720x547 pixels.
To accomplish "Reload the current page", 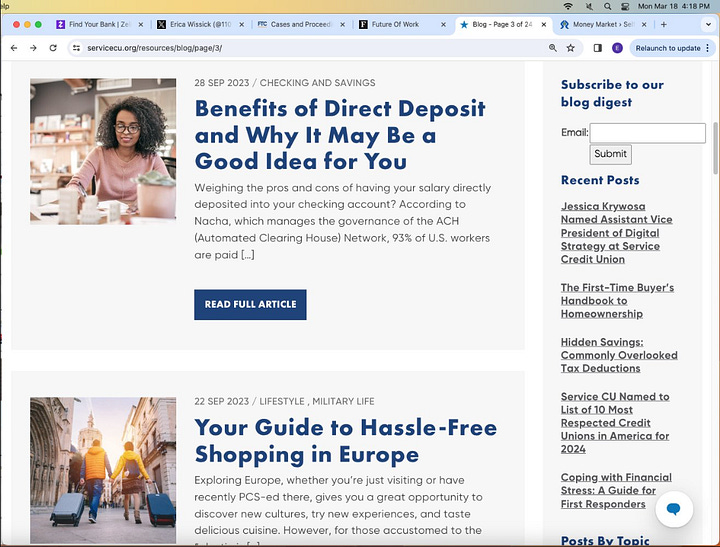I will point(53,48).
